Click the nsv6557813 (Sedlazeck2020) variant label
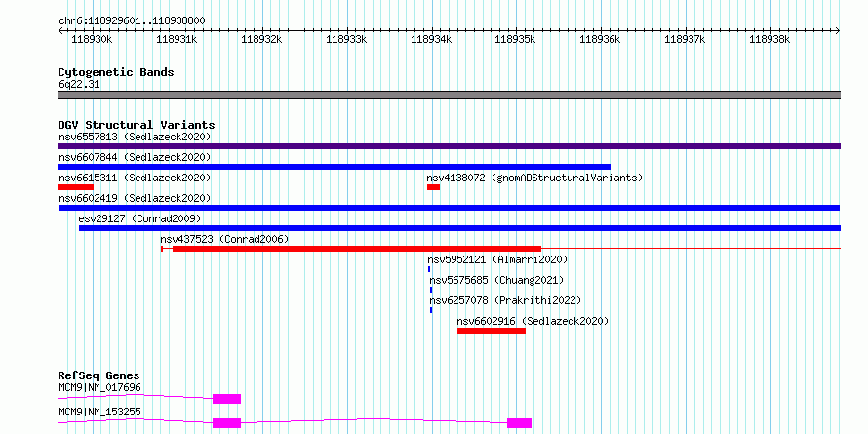Screen dimensions: 868x434 pos(135,137)
